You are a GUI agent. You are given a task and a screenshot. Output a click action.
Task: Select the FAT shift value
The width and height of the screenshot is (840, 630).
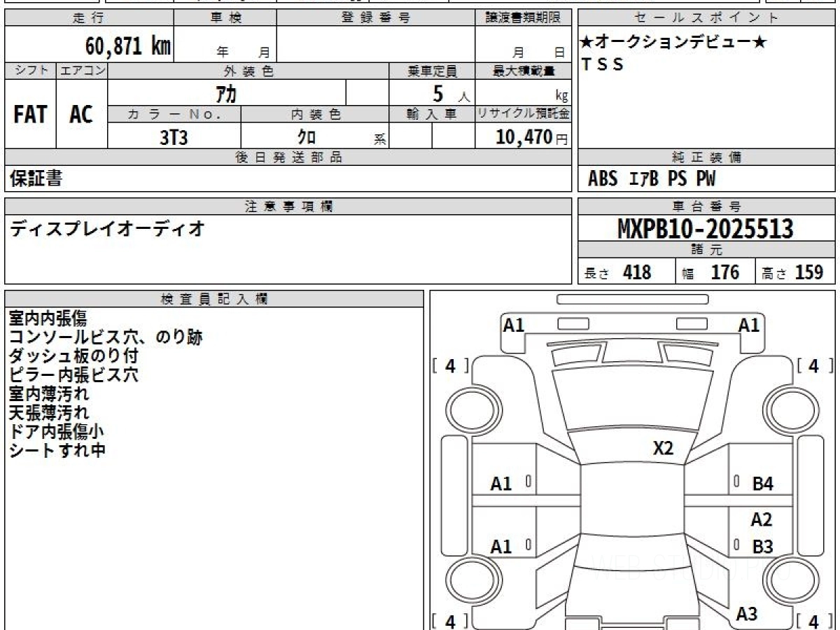[x=30, y=114]
